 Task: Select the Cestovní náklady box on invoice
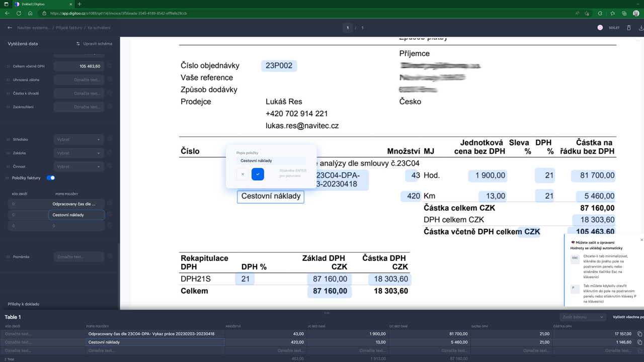(x=271, y=196)
